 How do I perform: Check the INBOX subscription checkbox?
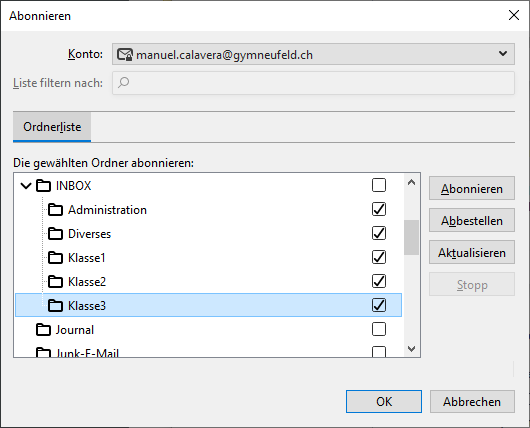[379, 185]
